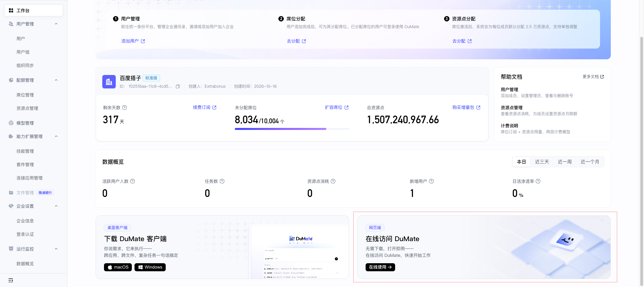The image size is (644, 287).
Task: Copy the enterprise ID with the copy icon
Action: click(x=178, y=86)
